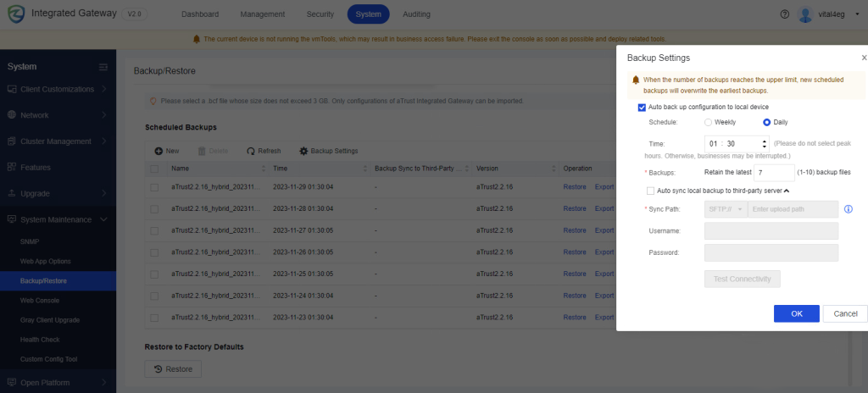Image resolution: width=868 pixels, height=393 pixels.
Task: Expand the Network section chevron
Action: pos(103,115)
